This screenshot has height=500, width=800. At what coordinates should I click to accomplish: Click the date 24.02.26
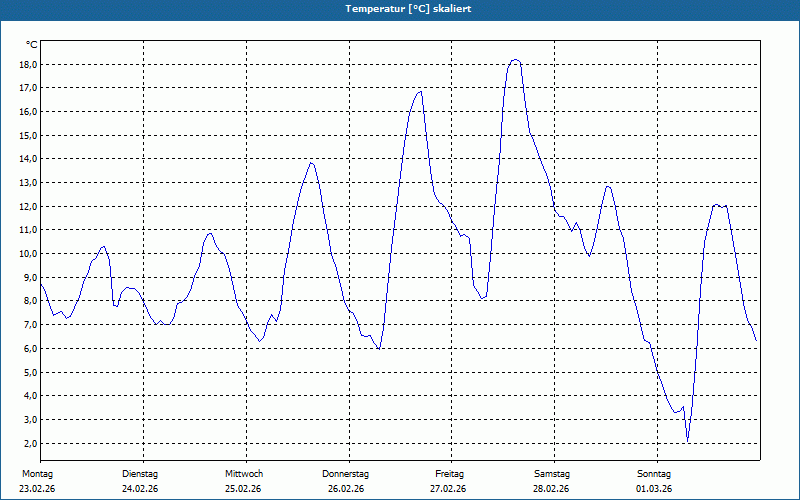tap(140, 489)
